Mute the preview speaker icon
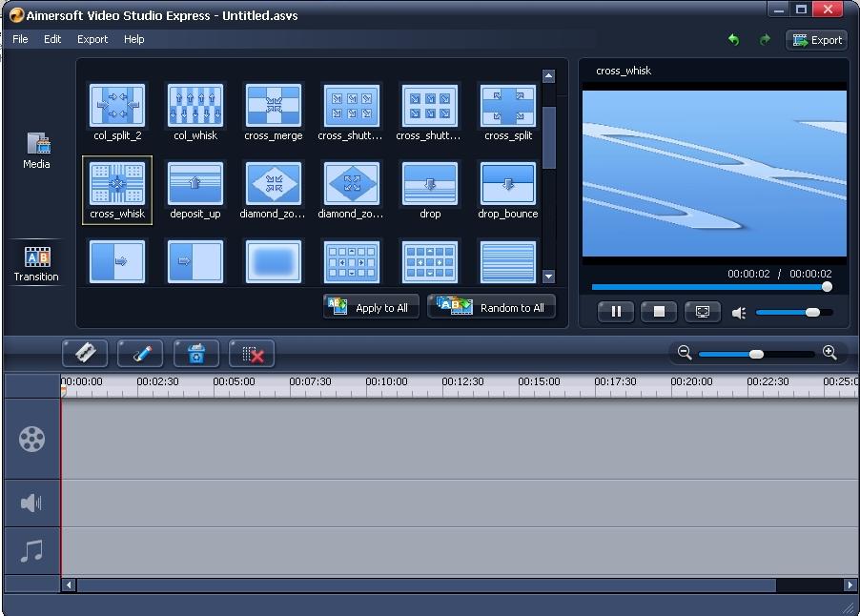Screen dimensions: 860x616 [x=739, y=313]
